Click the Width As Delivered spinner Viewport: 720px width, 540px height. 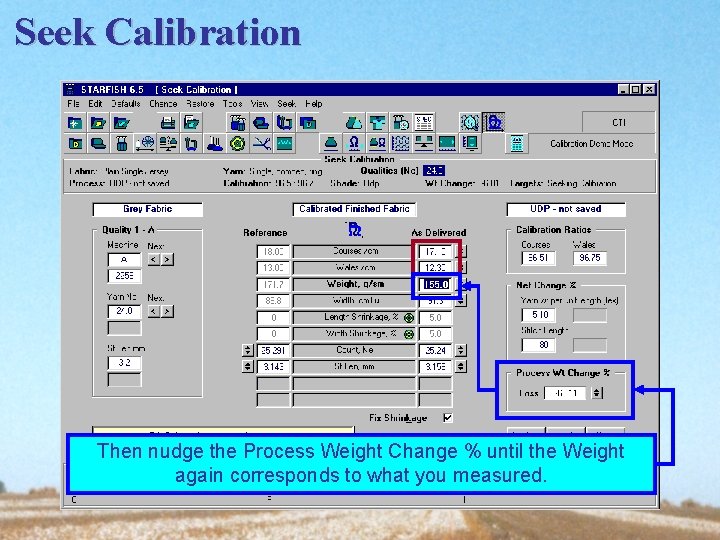(x=461, y=301)
